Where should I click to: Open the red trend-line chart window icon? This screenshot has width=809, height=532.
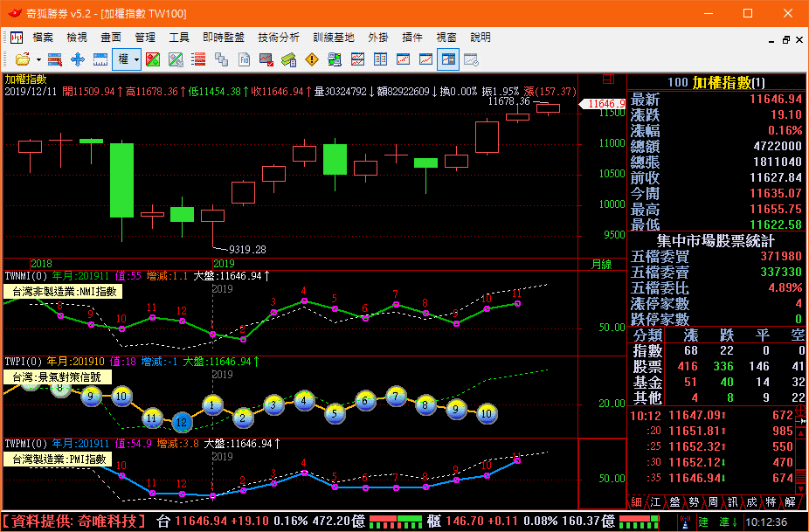357,60
